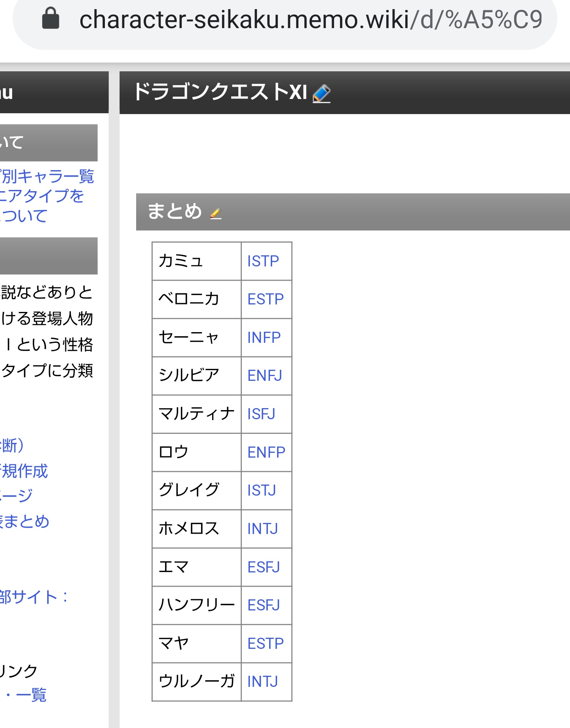Click the sidebar link ending 部サイト：

click(34, 597)
